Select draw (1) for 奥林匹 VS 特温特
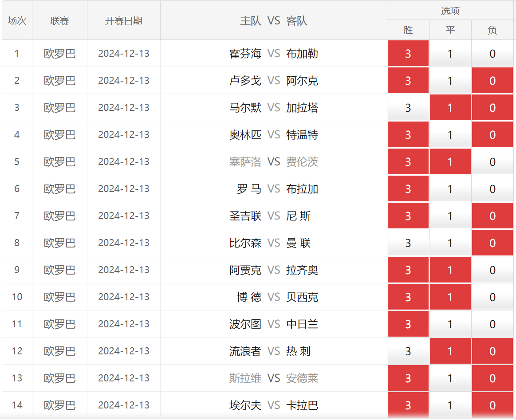516x420 pixels. coord(450,135)
